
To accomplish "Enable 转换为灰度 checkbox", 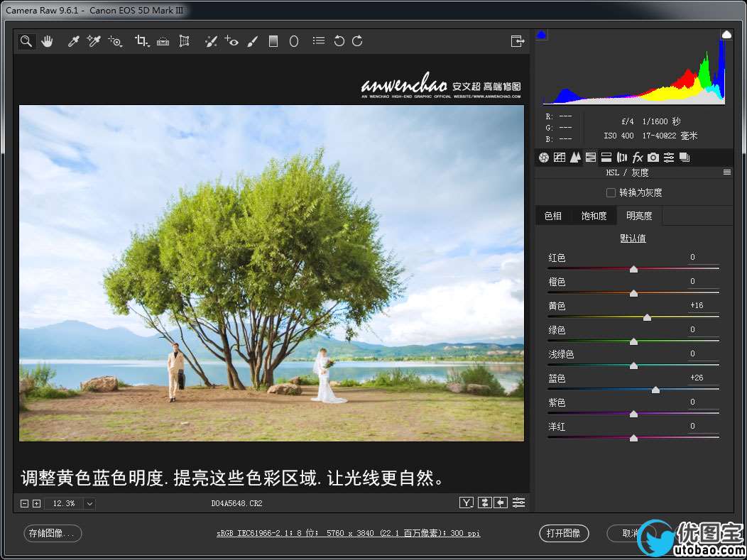I will click(611, 192).
